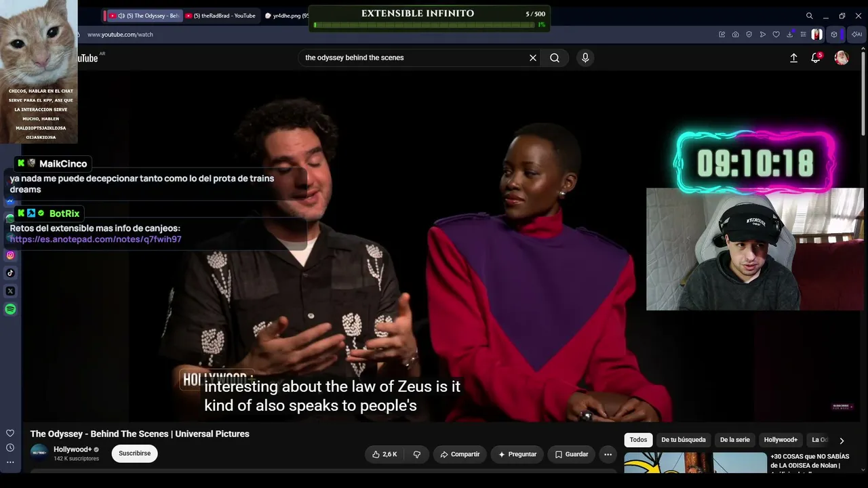Open the es.anotepad.com notes link in chat
Viewport: 868px width, 488px height.
click(x=96, y=239)
